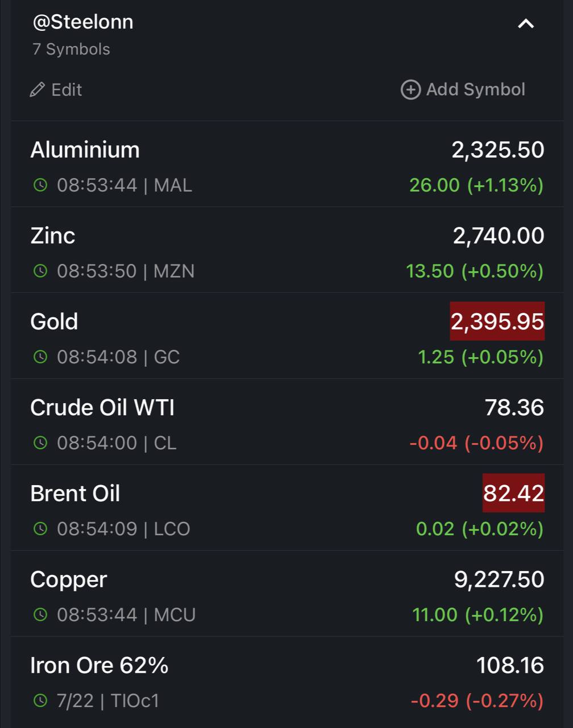Tap the @Steelonn watchlist title
Viewport: 573px width, 728px height.
(83, 22)
